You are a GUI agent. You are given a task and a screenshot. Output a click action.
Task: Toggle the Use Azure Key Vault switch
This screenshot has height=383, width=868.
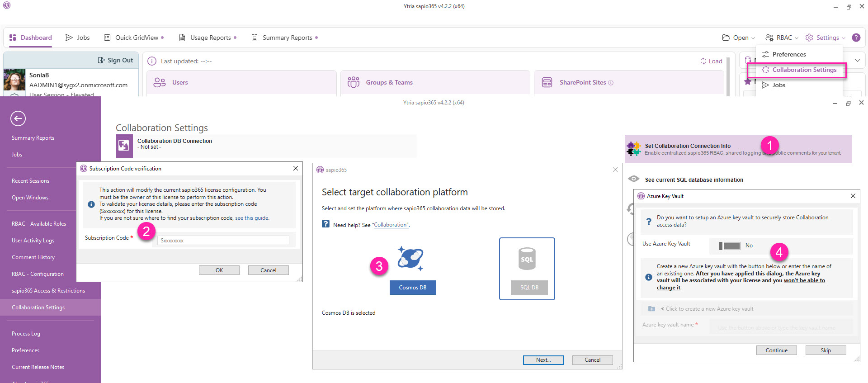pyautogui.click(x=730, y=246)
